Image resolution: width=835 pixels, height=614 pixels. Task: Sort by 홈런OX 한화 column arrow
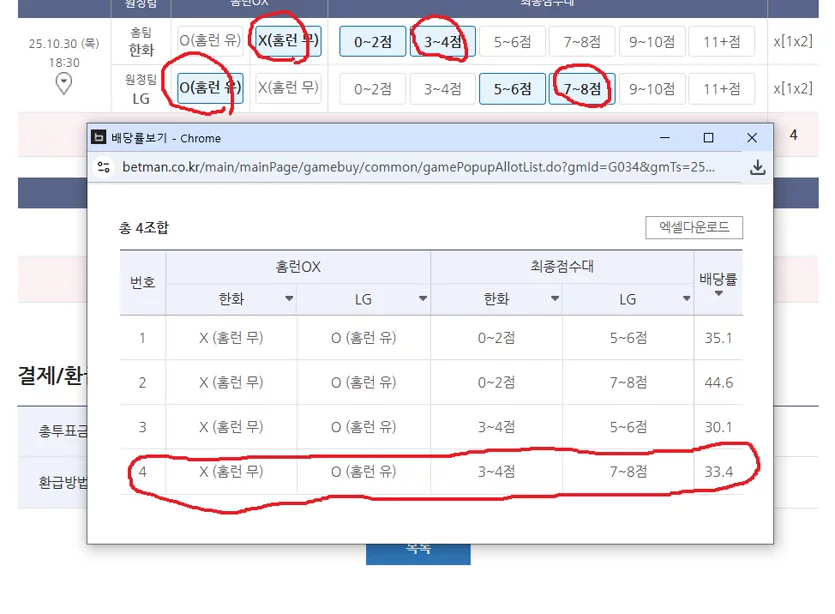289,299
